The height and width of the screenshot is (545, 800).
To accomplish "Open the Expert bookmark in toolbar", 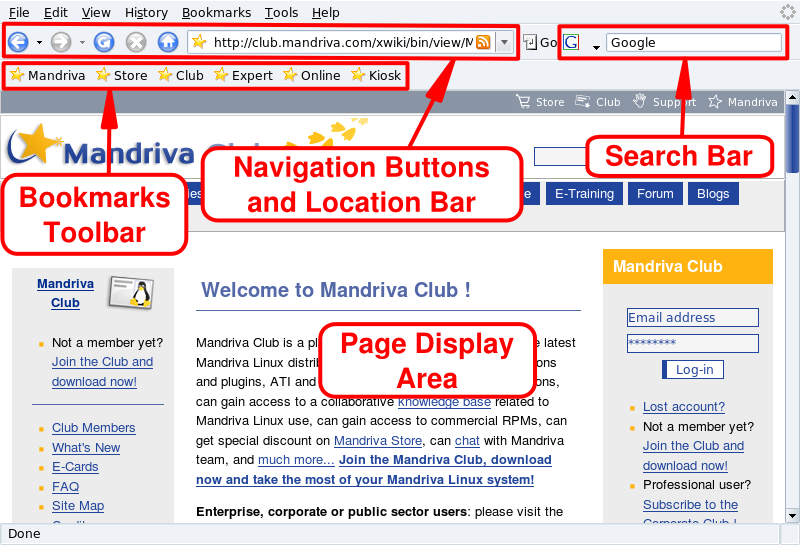I will tap(243, 76).
